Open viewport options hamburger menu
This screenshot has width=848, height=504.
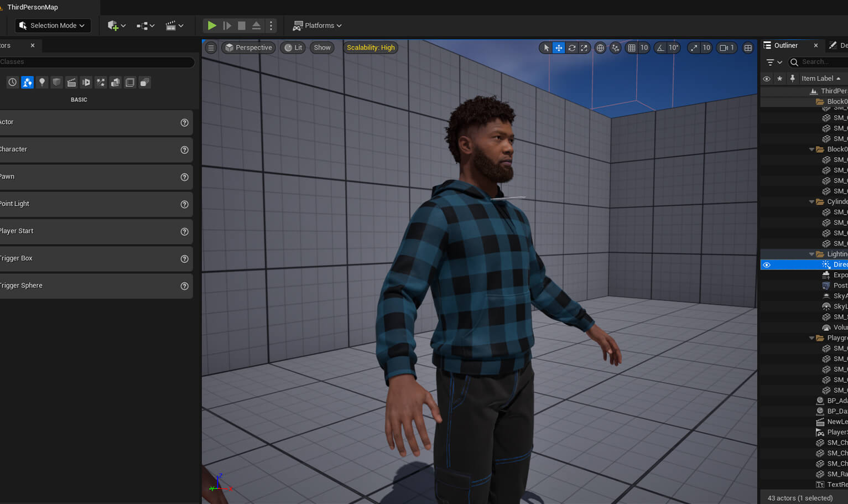[211, 48]
